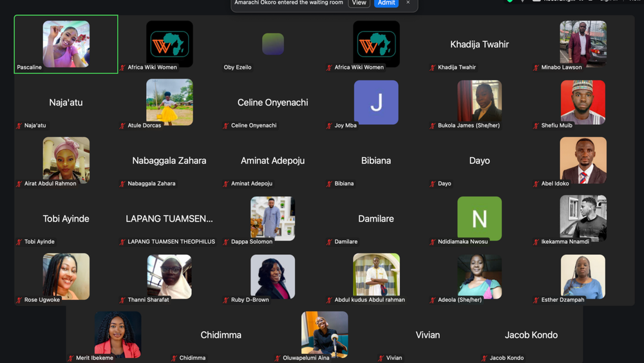Click Oluwapelumi Aina's profile picture
The width and height of the screenshot is (644, 363).
tap(325, 334)
